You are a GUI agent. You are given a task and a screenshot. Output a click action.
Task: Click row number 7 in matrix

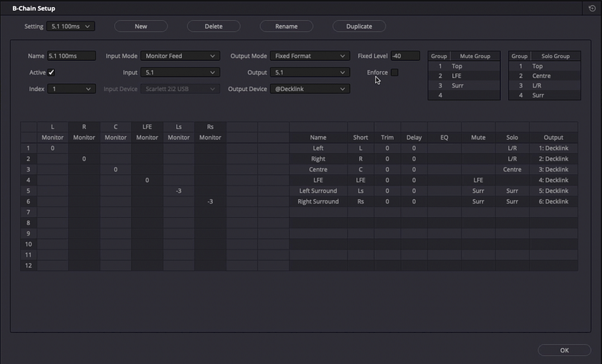pos(29,212)
